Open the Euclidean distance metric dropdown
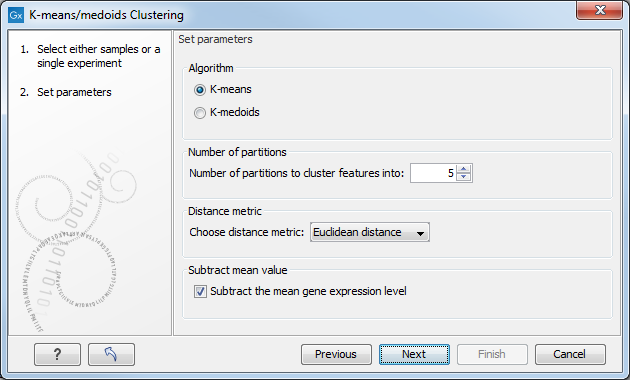The image size is (630, 380). pos(370,232)
